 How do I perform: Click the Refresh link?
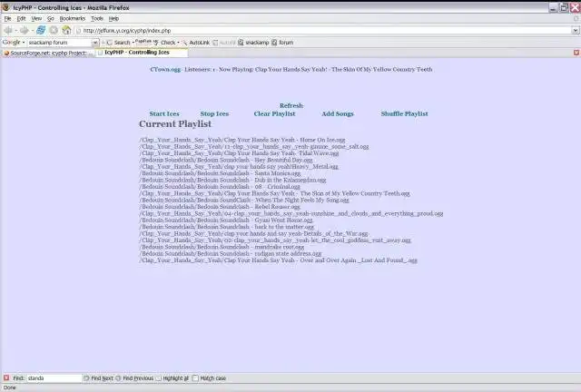[x=291, y=105]
